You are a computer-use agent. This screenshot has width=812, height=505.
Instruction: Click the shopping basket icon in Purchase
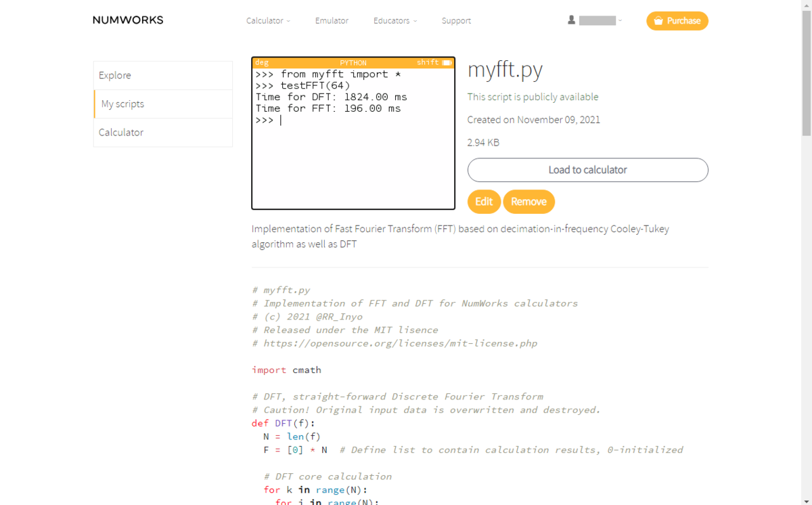658,21
